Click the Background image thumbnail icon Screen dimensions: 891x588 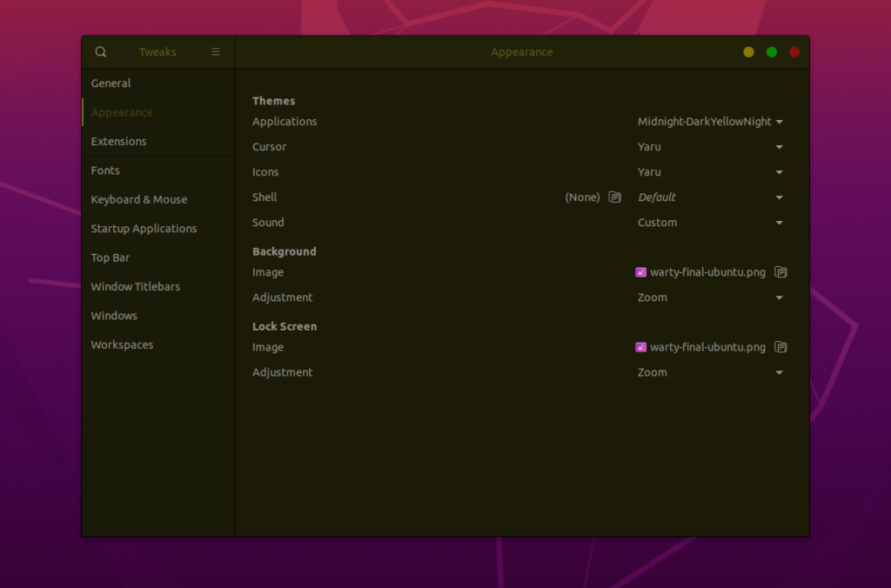tap(640, 271)
